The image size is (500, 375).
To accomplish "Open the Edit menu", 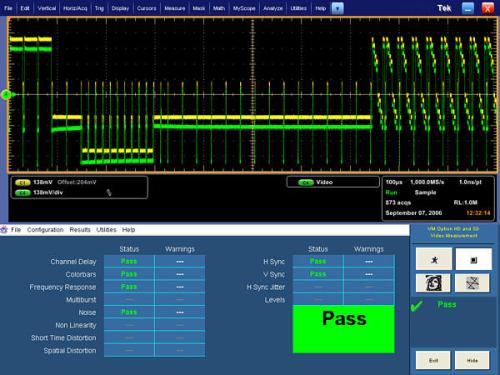I will (x=25, y=8).
